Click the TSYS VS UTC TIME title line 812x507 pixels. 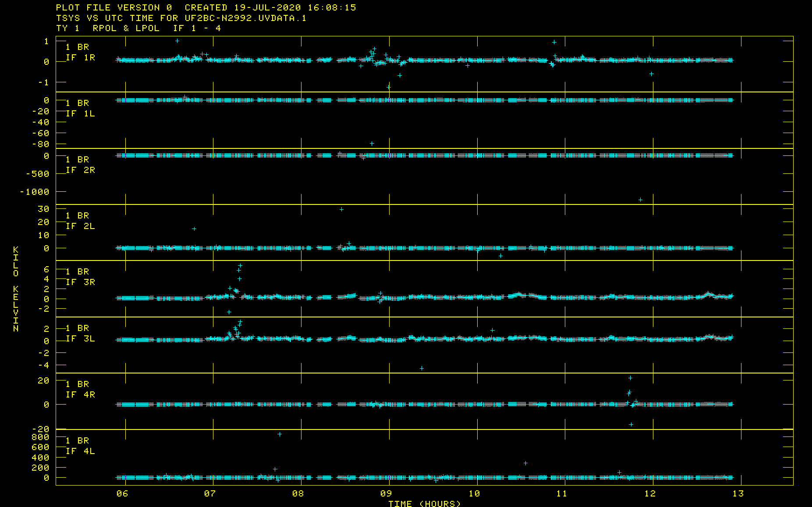[181, 18]
